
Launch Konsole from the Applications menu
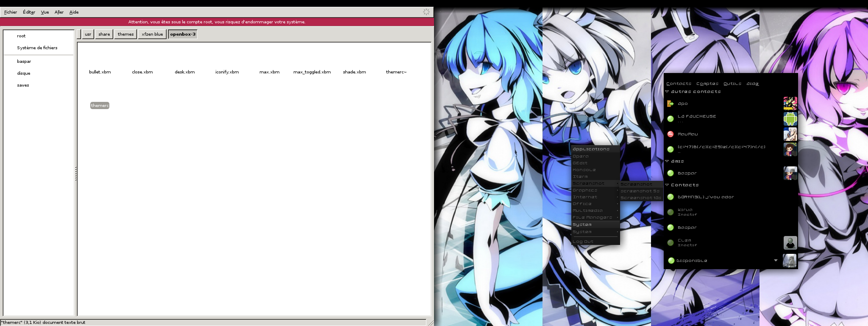coord(595,170)
